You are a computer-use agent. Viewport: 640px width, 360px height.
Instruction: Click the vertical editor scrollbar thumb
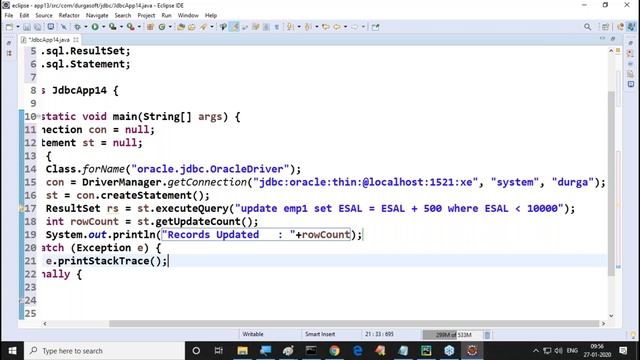611,184
